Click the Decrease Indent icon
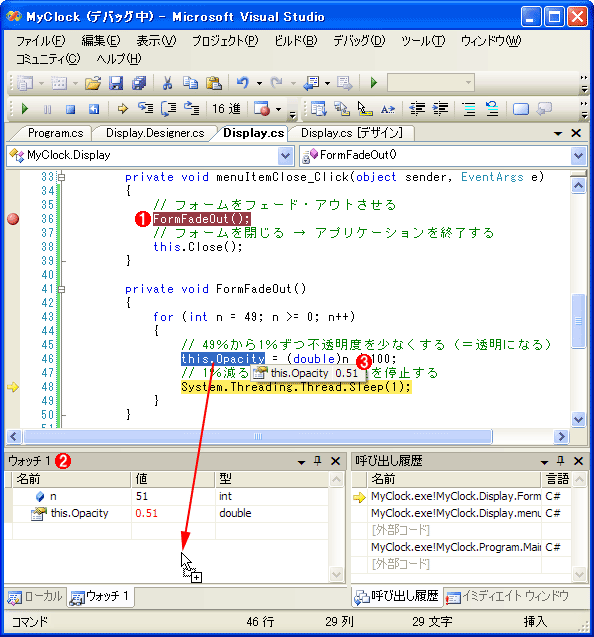The height and width of the screenshot is (637, 594). click(417, 109)
